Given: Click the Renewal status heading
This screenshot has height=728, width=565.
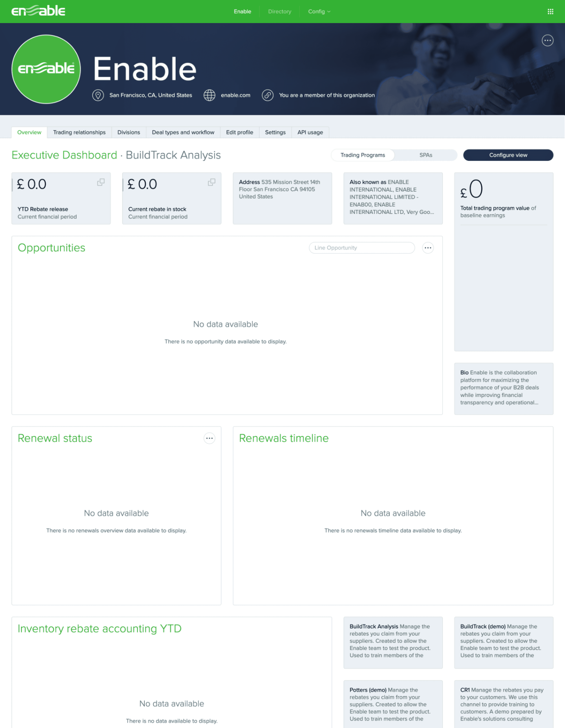Looking at the screenshot, I should (55, 438).
